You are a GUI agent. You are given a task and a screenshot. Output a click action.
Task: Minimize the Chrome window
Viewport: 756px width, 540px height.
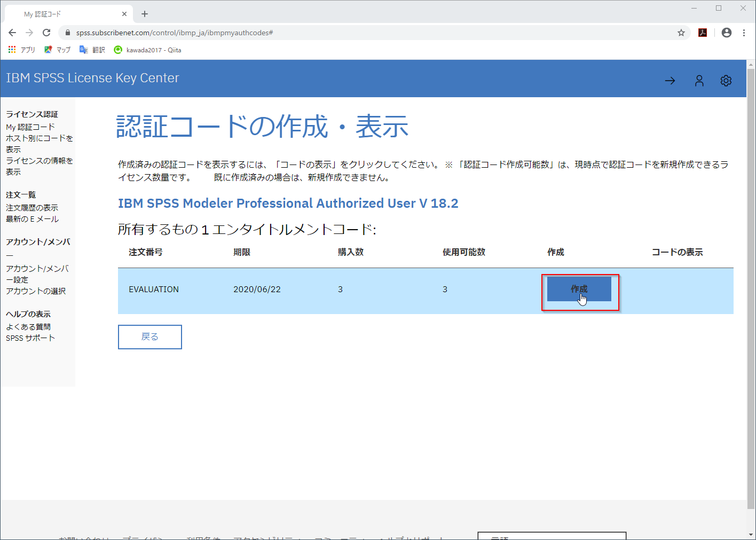click(x=694, y=8)
